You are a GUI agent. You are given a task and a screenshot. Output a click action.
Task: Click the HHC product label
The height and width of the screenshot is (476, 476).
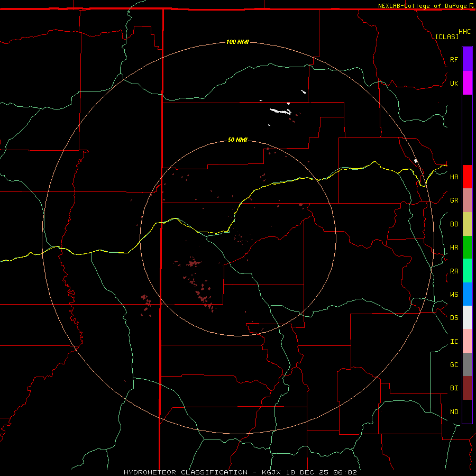click(464, 32)
